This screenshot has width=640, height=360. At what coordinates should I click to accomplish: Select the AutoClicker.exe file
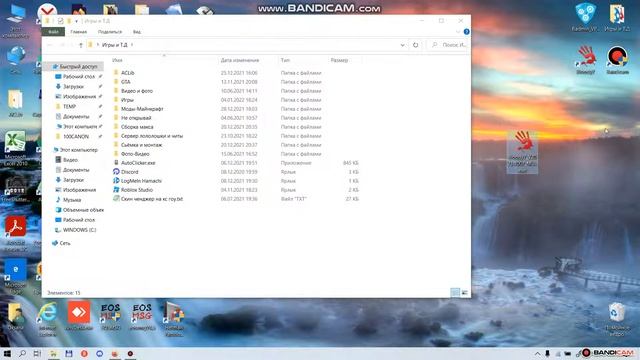pyautogui.click(x=138, y=162)
